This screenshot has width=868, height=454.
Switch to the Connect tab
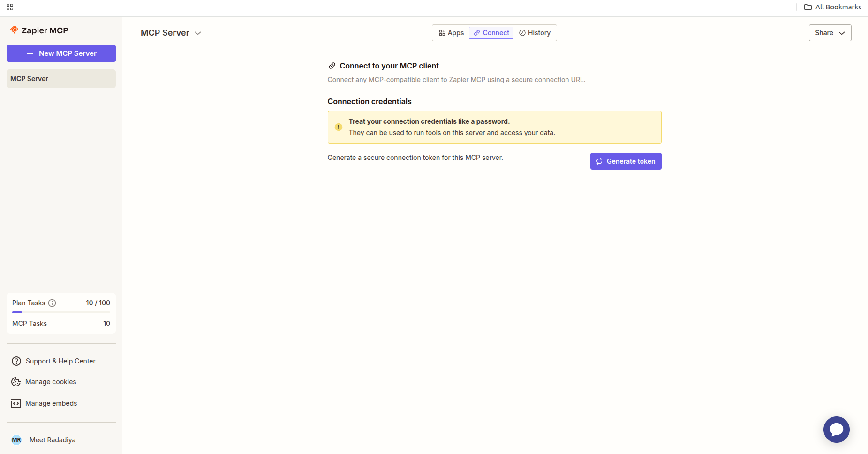click(x=491, y=33)
